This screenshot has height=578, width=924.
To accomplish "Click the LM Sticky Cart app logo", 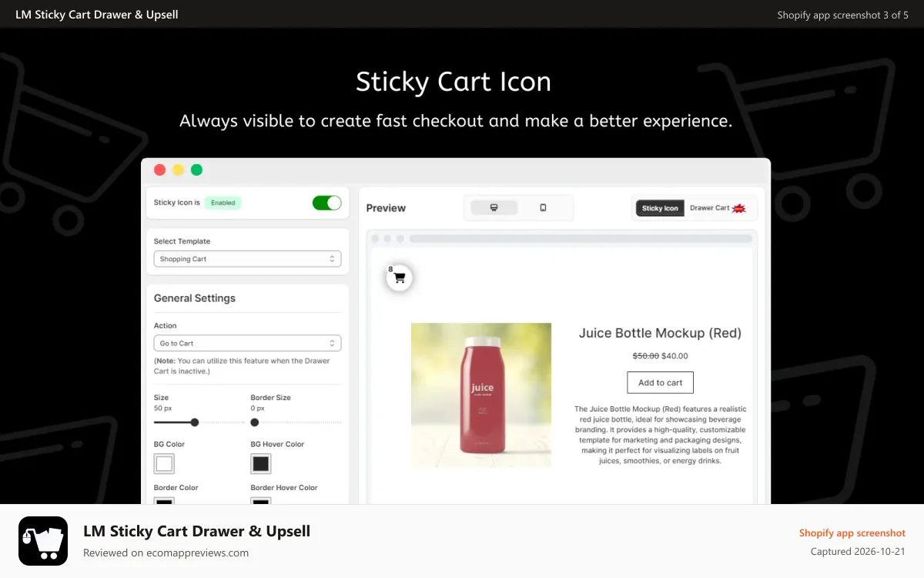I will click(x=43, y=541).
